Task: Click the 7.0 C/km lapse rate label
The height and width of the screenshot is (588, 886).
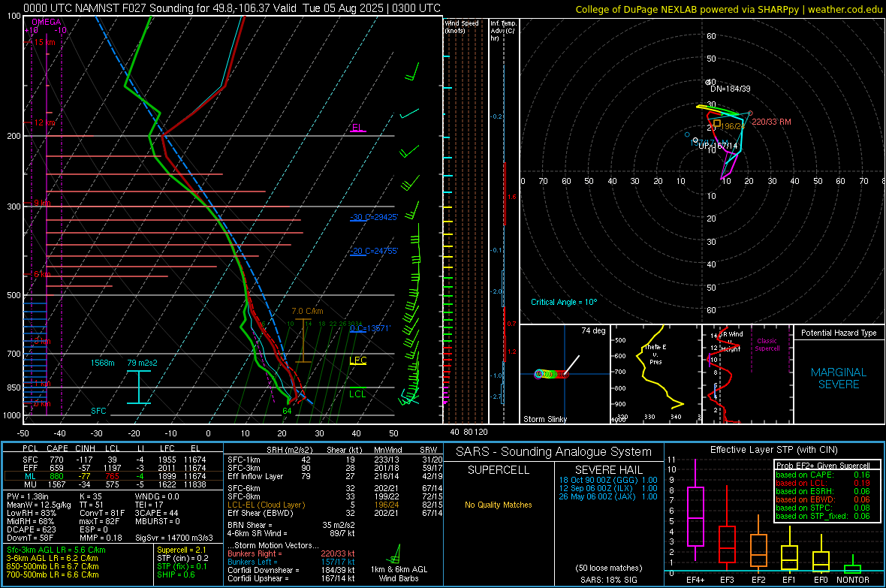Action: [307, 311]
